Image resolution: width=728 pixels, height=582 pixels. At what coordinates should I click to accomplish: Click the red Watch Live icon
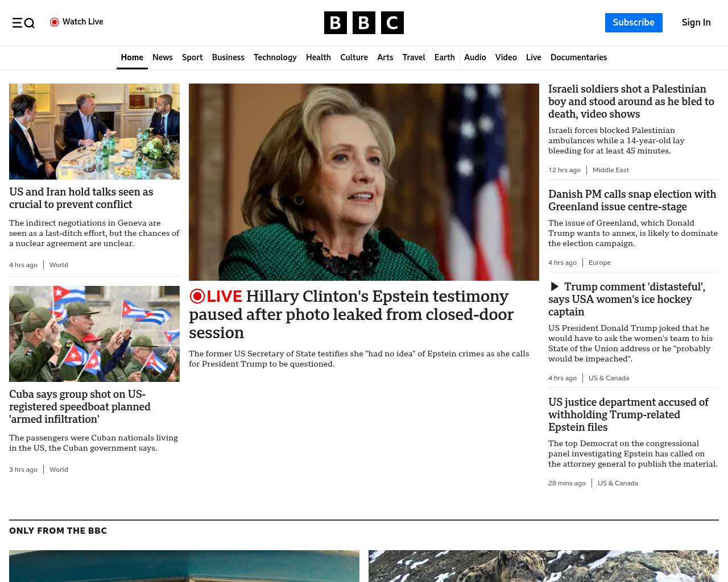point(55,22)
